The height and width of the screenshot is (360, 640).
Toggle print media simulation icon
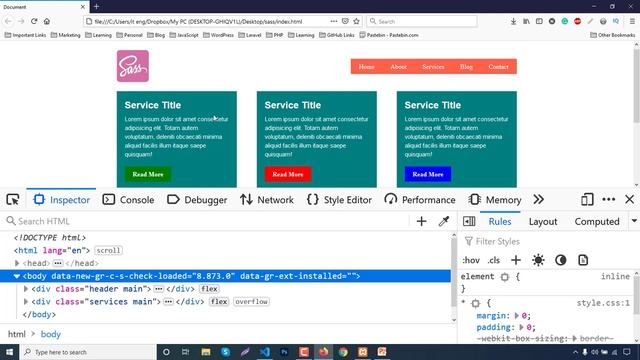583,260
